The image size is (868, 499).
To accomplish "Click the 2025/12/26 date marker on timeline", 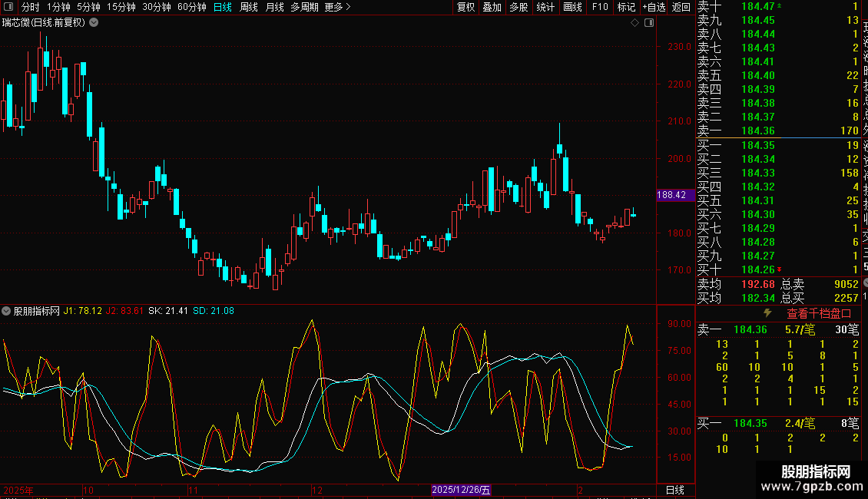I will tap(461, 490).
